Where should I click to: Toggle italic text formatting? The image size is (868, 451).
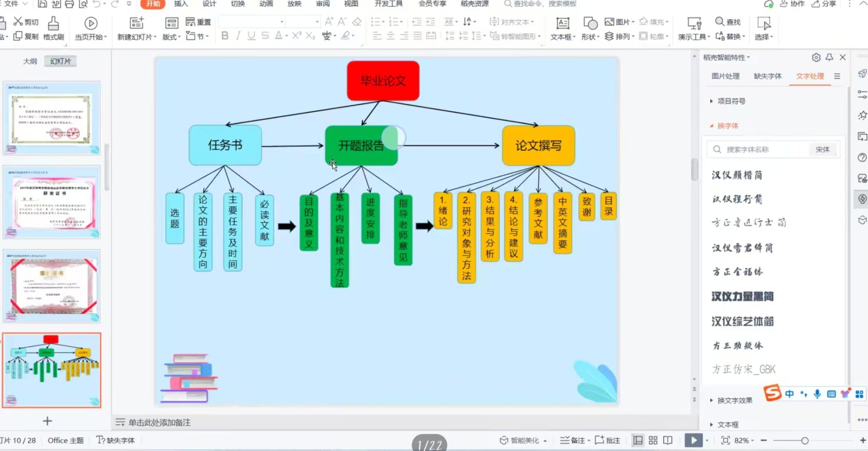click(x=238, y=36)
